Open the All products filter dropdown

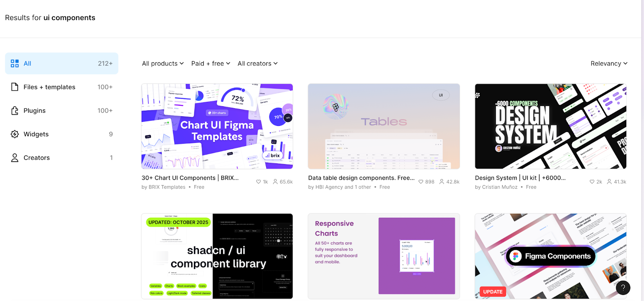(163, 64)
